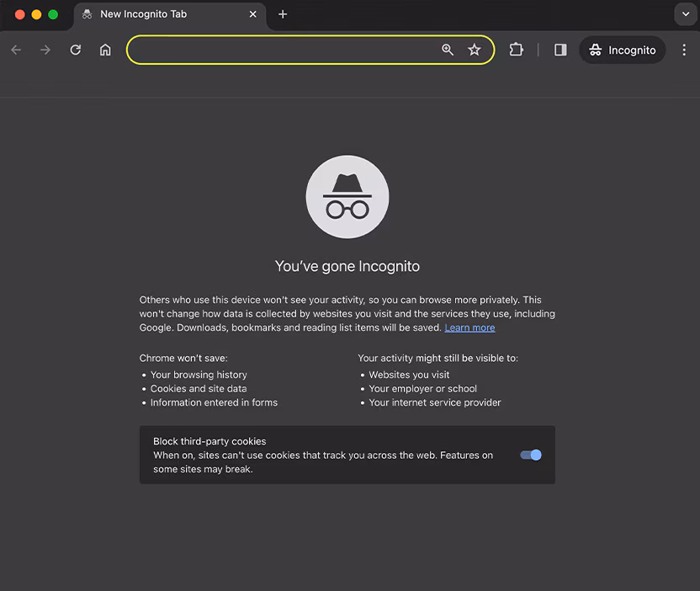This screenshot has width=700, height=591.
Task: Open the tab search chevron at top right
Action: coord(685,14)
